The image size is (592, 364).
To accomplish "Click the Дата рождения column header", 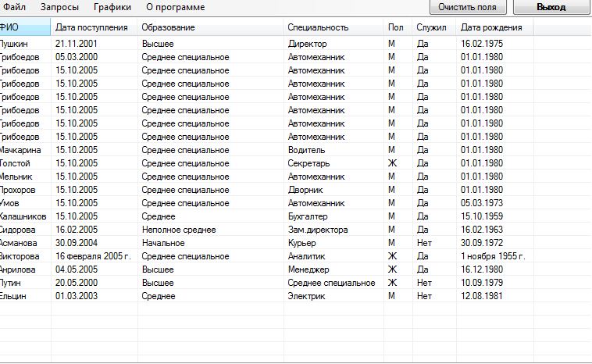I will (494, 27).
